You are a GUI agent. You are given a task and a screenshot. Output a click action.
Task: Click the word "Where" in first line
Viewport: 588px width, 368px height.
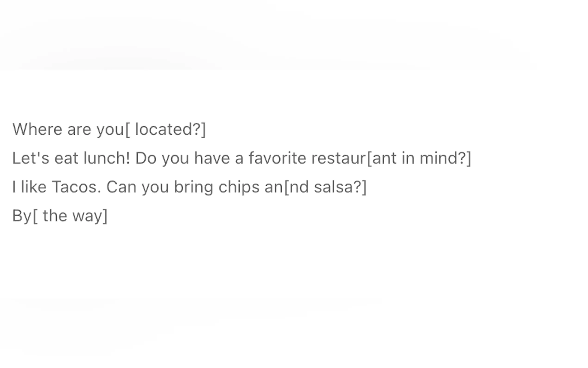point(37,129)
